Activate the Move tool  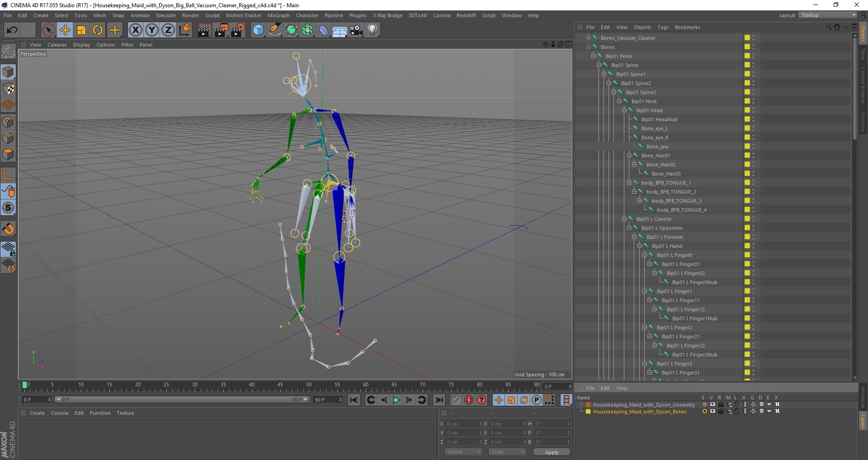pyautogui.click(x=65, y=30)
